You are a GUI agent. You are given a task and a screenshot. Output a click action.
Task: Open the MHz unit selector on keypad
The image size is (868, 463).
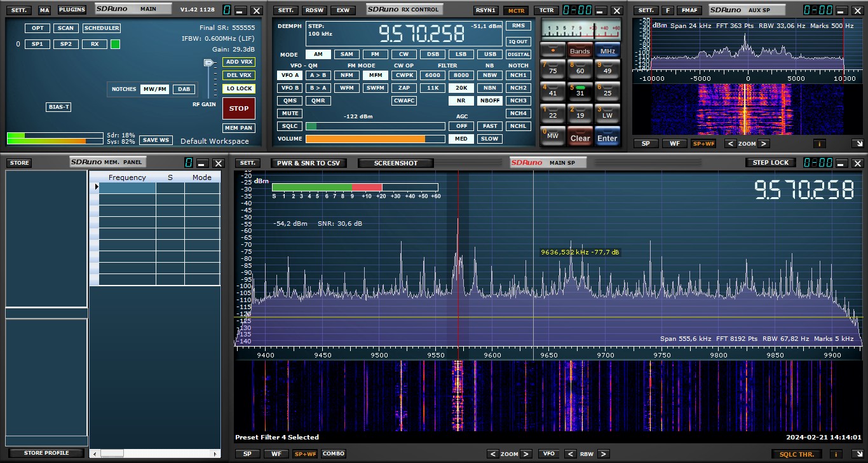point(607,51)
